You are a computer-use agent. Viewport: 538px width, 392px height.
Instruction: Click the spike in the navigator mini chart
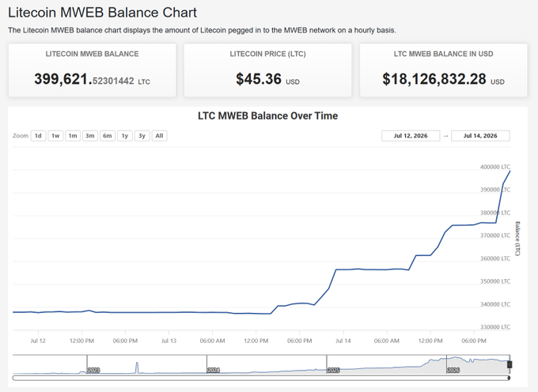tap(137, 367)
